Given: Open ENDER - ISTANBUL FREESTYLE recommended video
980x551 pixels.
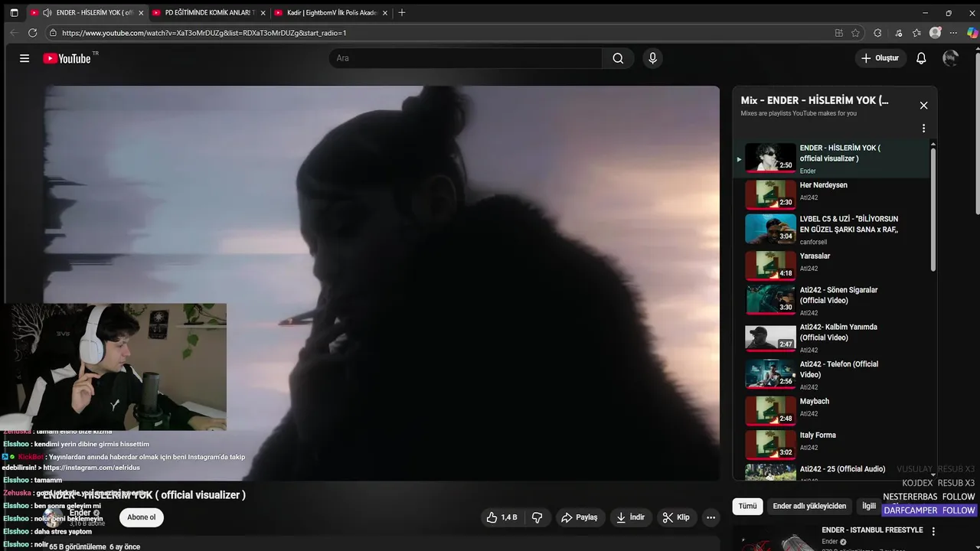Looking at the screenshot, I should pos(872,530).
